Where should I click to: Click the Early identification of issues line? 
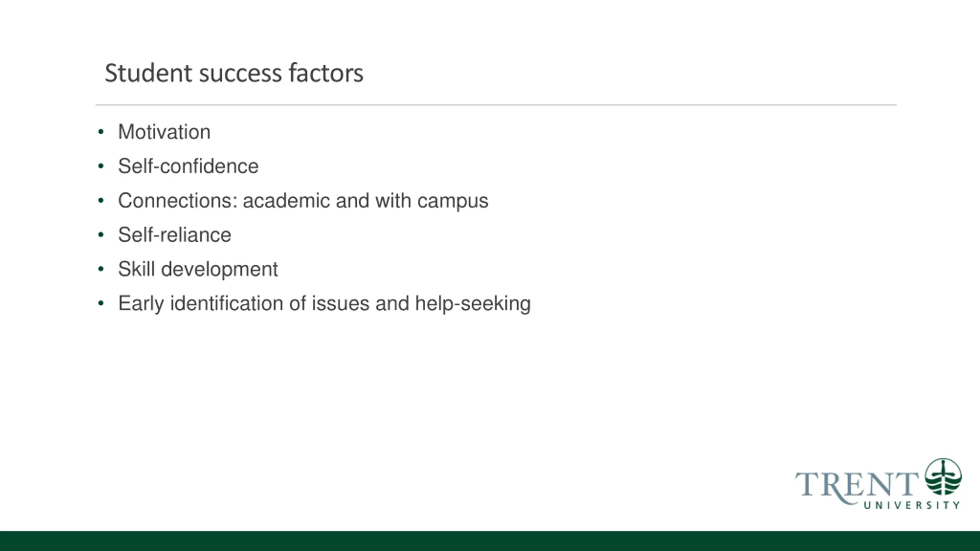point(324,304)
